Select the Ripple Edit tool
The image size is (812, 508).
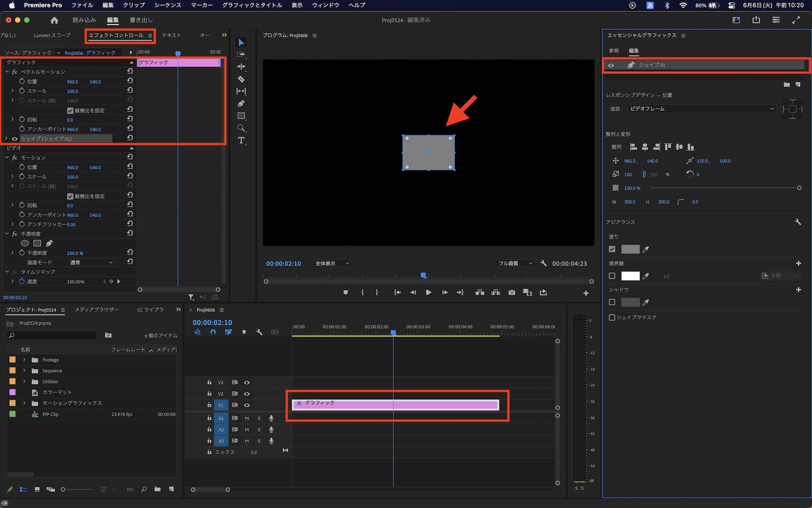coord(241,67)
